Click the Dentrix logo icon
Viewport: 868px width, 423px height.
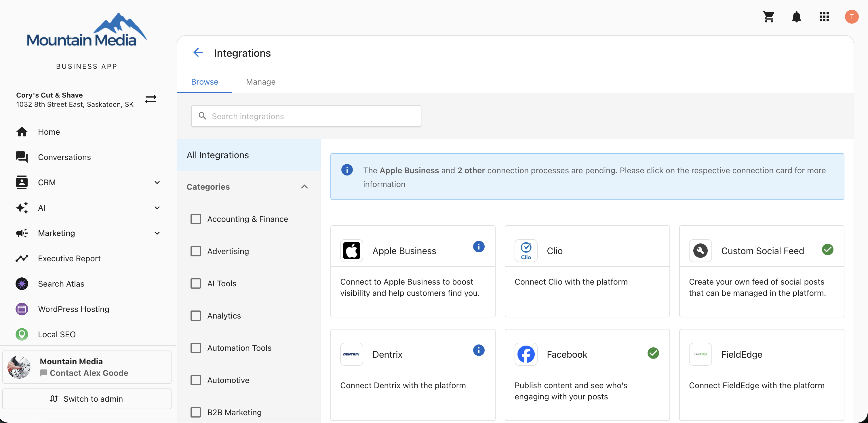click(351, 354)
